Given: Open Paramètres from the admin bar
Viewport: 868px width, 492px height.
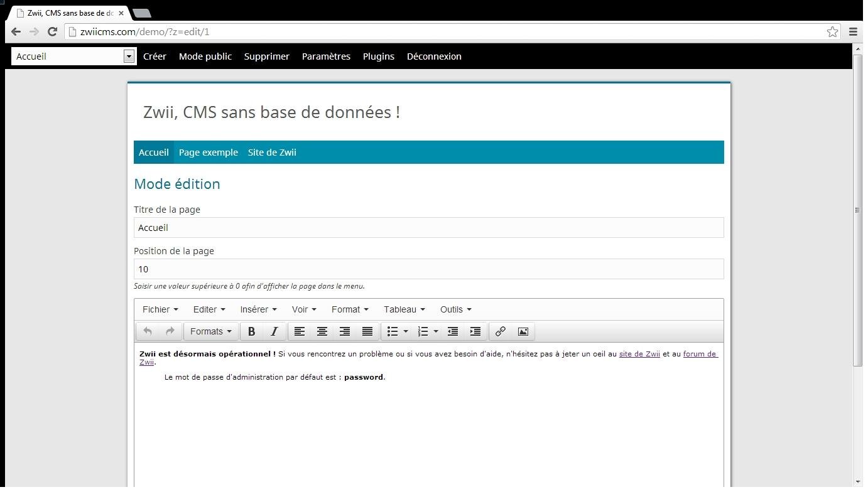Looking at the screenshot, I should pyautogui.click(x=326, y=56).
